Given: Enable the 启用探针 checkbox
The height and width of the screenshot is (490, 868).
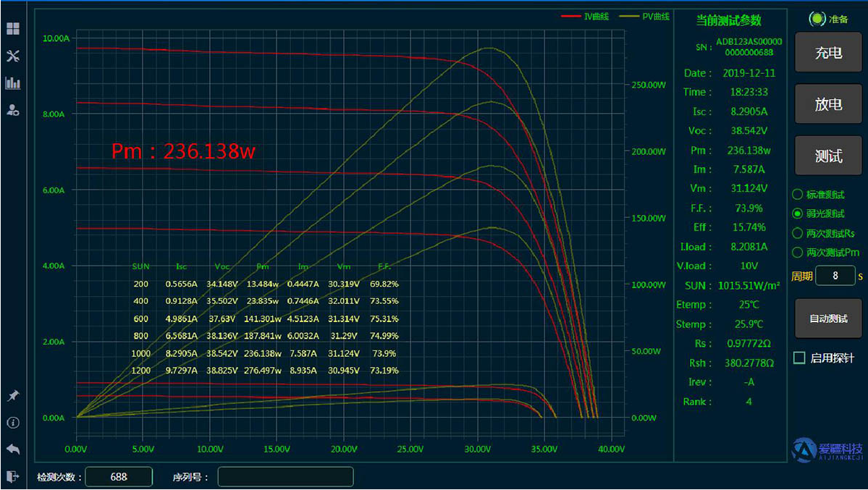Looking at the screenshot, I should click(x=800, y=358).
